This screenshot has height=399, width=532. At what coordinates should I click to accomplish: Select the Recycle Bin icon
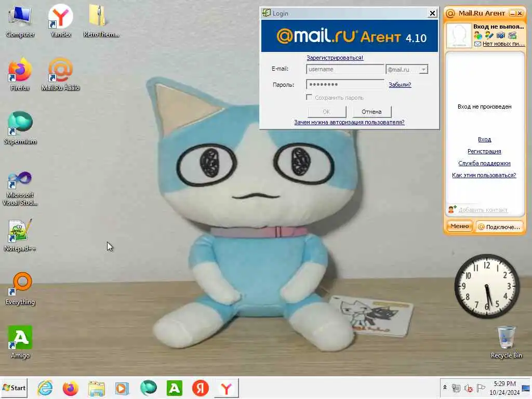tap(506, 342)
